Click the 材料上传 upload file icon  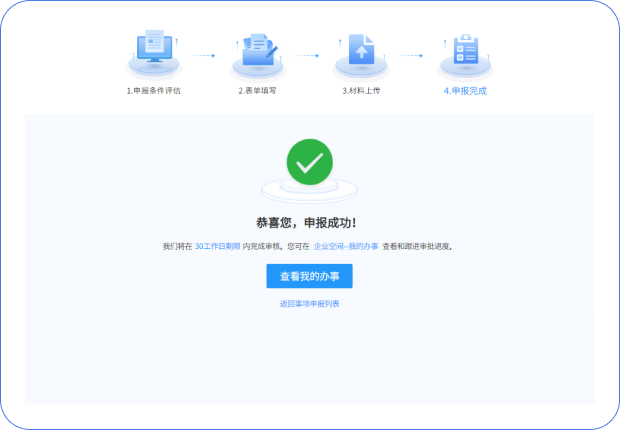tap(361, 50)
